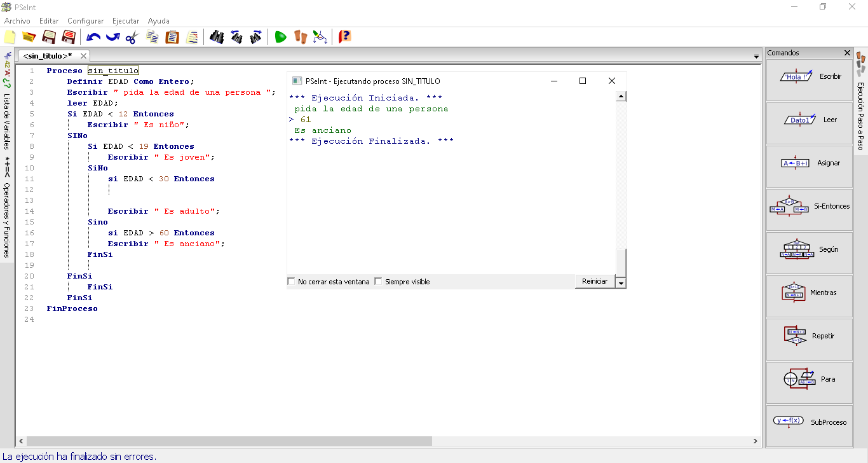Click the yellow New file icon
The image size is (868, 463).
10,37
